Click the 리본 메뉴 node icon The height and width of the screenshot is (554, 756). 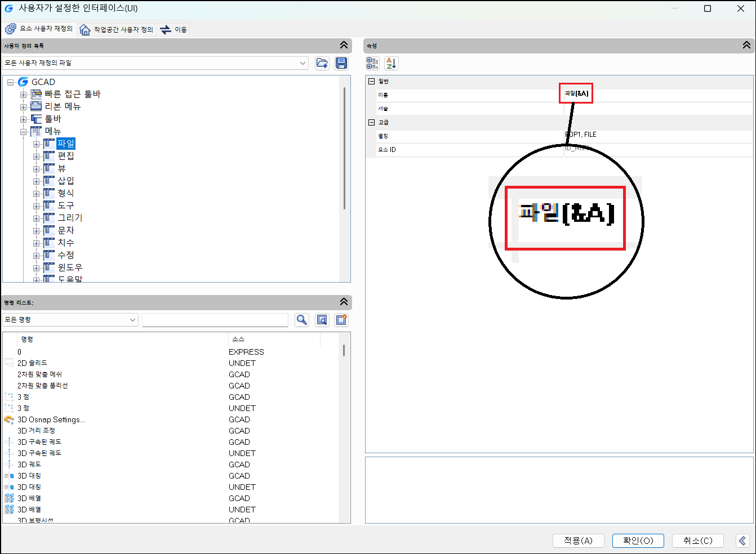click(x=36, y=106)
